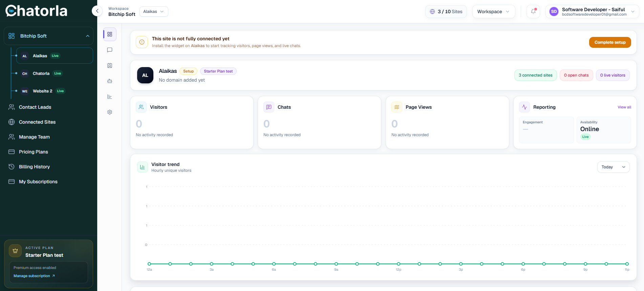Click the globe icon in sites counter
This screenshot has height=291, width=644.
(x=432, y=12)
